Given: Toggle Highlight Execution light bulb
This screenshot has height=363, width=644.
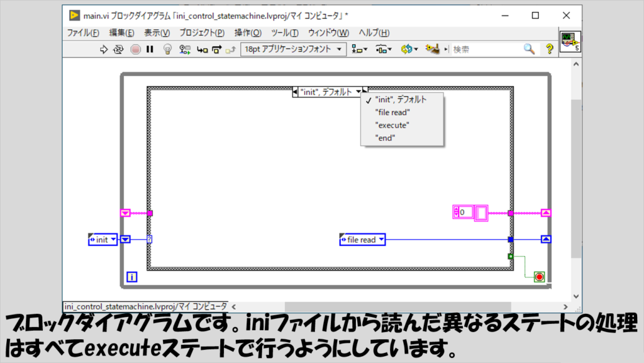Looking at the screenshot, I should pyautogui.click(x=167, y=49).
